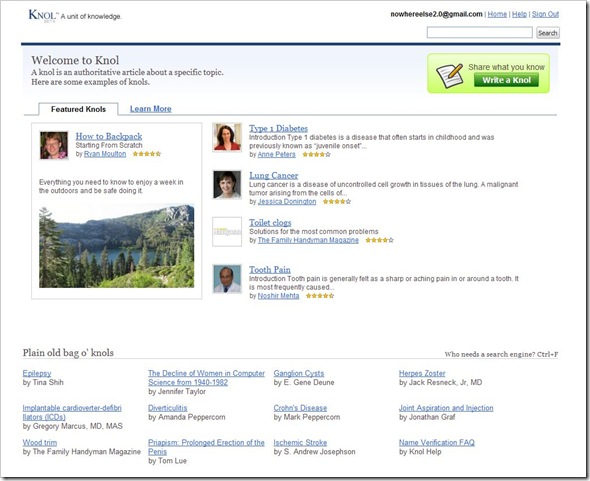Image resolution: width=590 pixels, height=481 pixels.
Task: Open the Name Verification FAQ link
Action: (x=436, y=443)
